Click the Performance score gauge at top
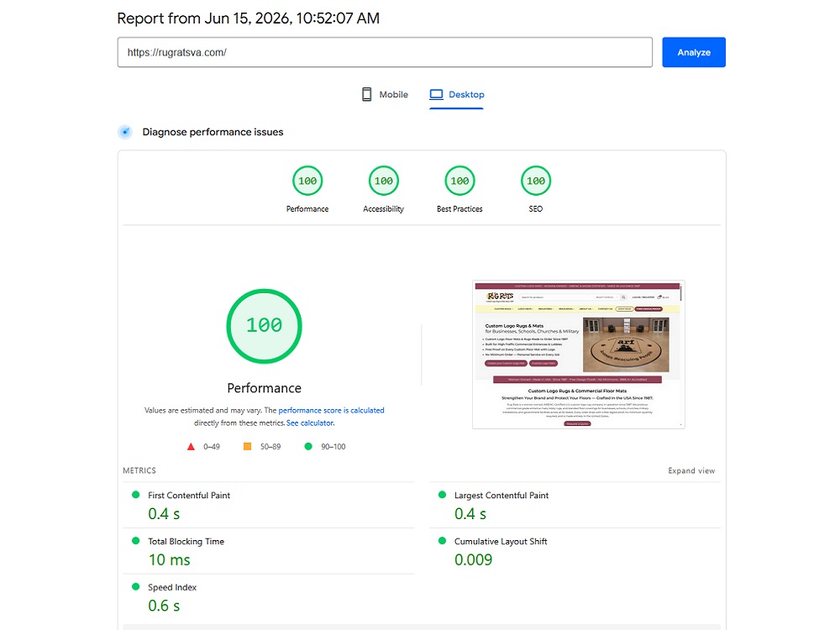 pyautogui.click(x=307, y=181)
